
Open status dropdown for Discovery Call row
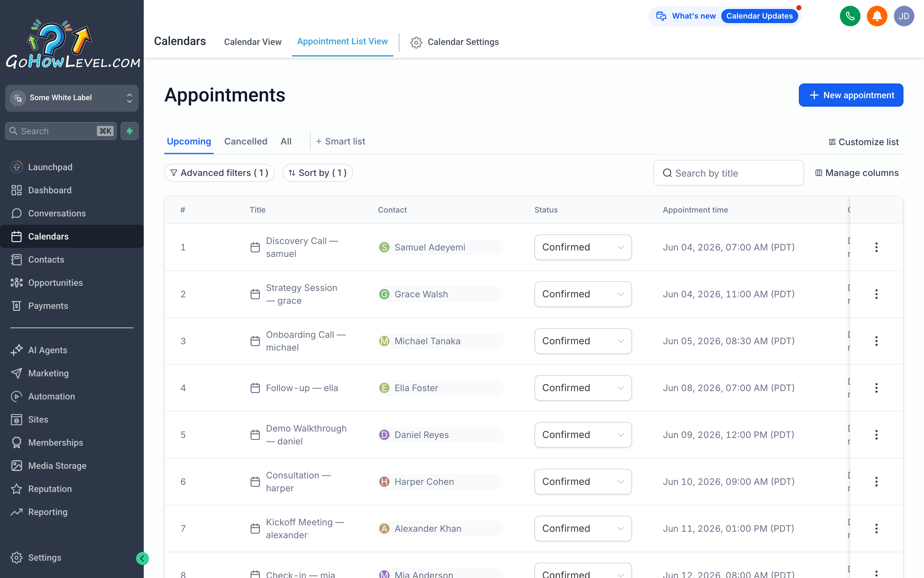583,247
